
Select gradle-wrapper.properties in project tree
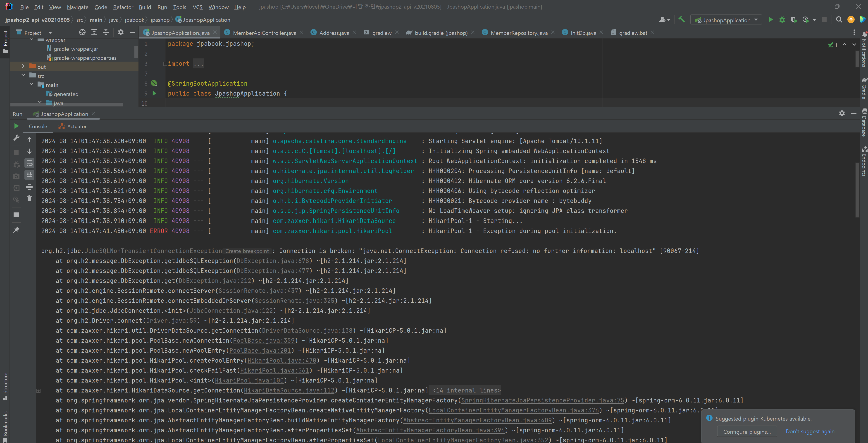85,58
